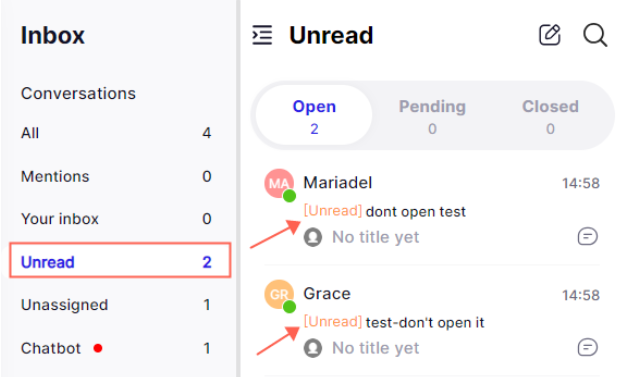
Task: Select the Unread conversations filter
Action: [x=120, y=260]
